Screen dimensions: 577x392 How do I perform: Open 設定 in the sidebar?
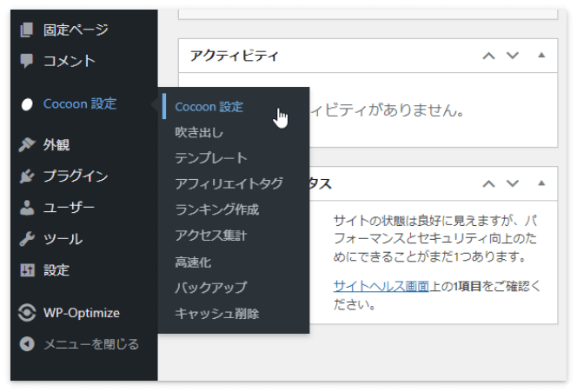(56, 270)
